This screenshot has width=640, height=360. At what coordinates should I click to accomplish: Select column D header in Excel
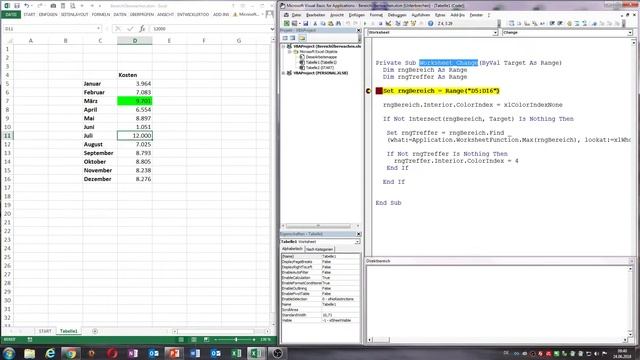point(135,40)
